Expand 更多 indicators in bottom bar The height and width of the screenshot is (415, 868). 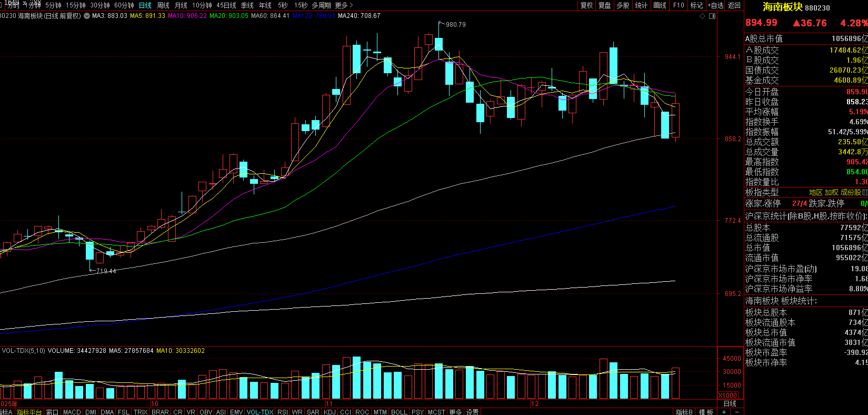coord(455,412)
